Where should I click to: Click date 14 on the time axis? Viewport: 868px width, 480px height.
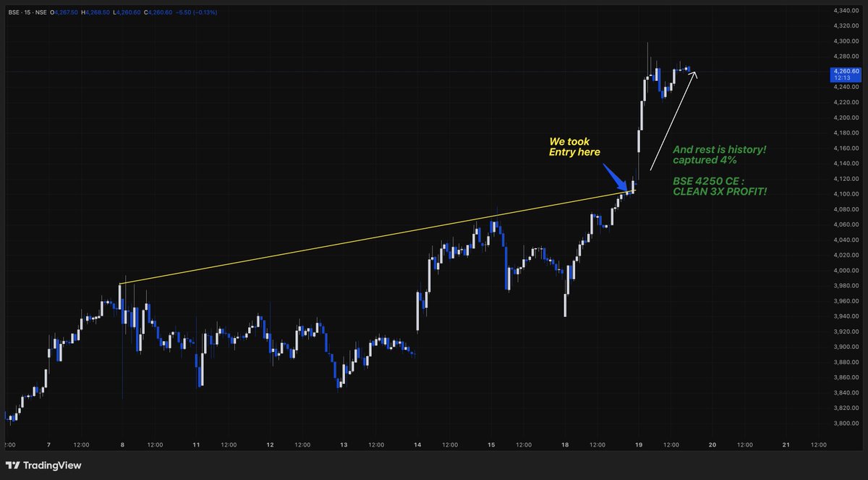[417, 445]
